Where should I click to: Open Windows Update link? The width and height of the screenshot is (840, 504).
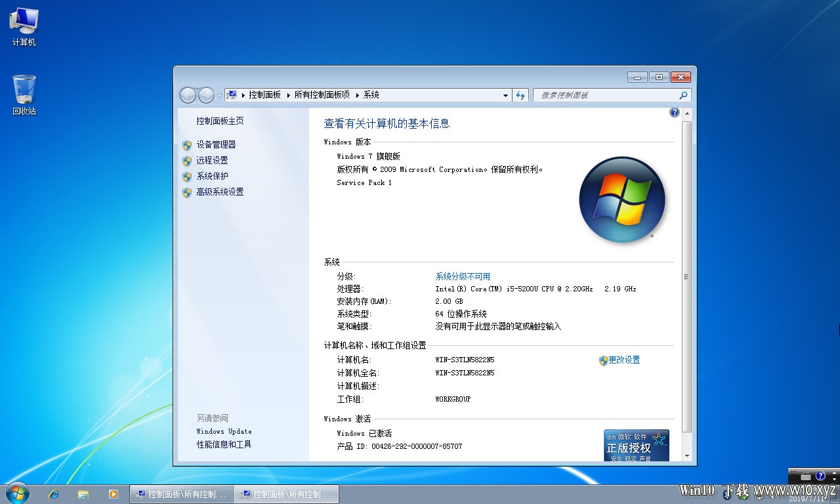tap(224, 431)
